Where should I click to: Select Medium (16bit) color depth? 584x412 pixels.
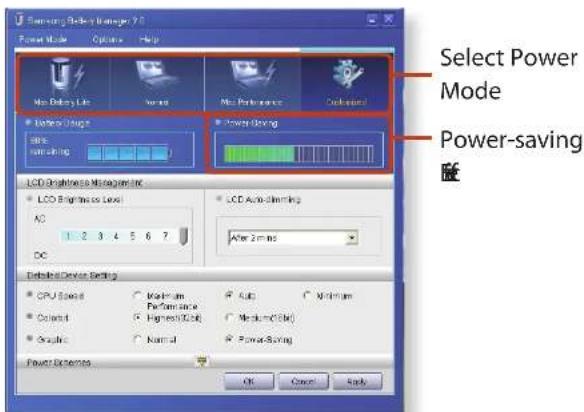(229, 318)
